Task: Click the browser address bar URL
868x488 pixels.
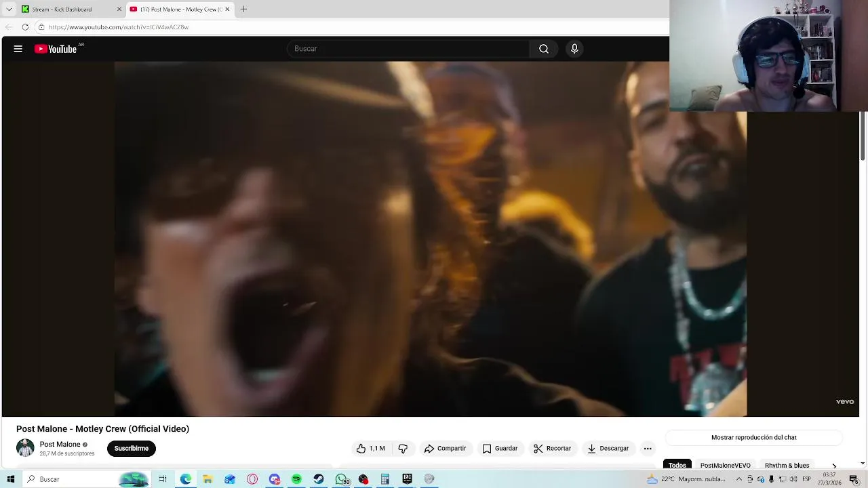Action: 119,27
